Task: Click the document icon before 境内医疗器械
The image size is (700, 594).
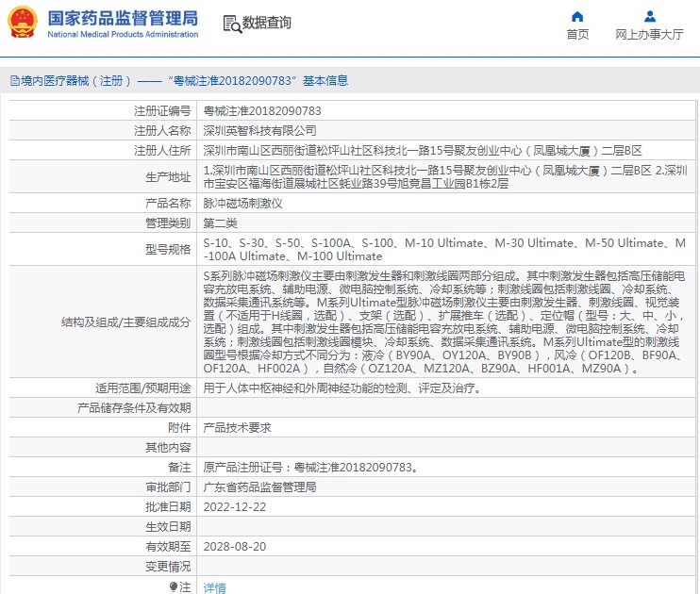Action: point(15,81)
